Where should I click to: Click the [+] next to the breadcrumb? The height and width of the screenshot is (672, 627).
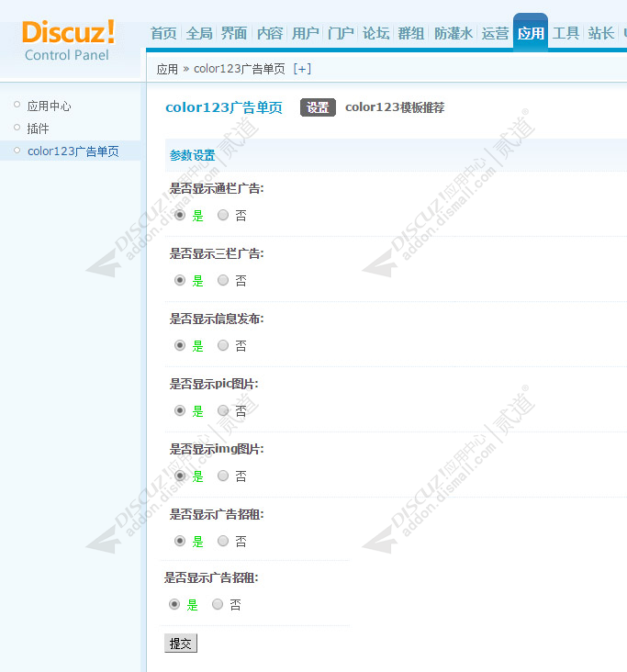pos(302,69)
